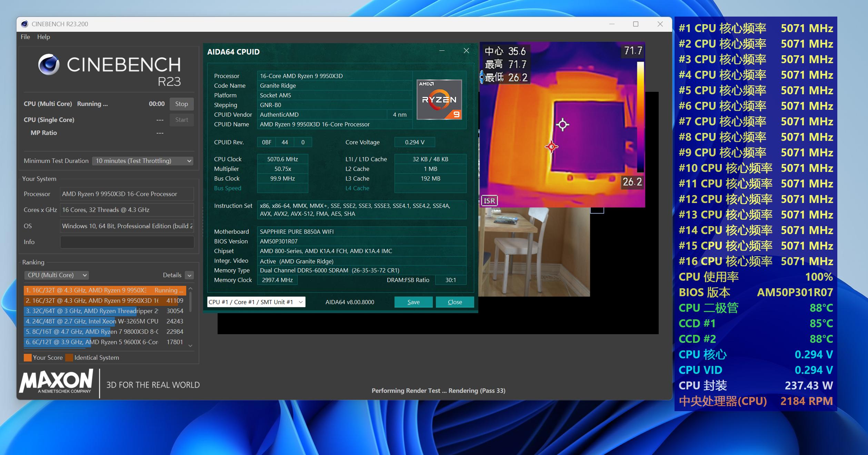
Task: Click the OS field in Your System
Action: click(x=127, y=226)
